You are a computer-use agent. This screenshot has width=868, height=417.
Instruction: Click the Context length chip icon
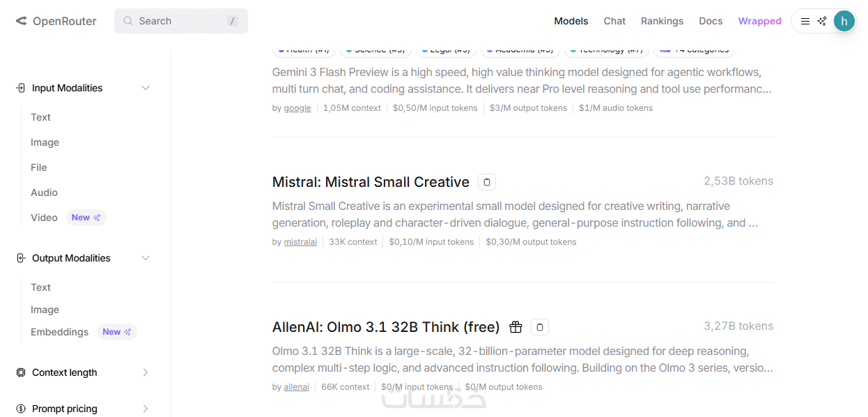pos(21,372)
